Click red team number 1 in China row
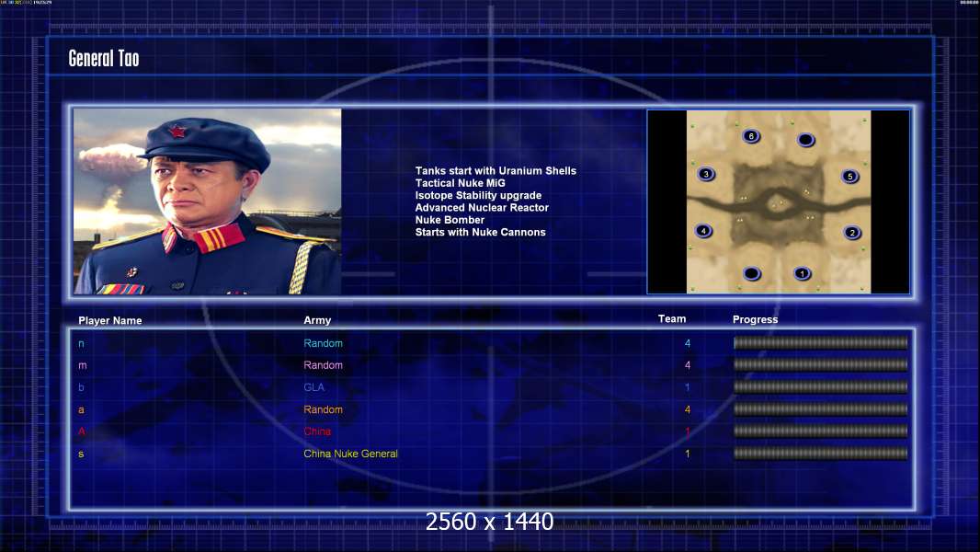 click(x=688, y=431)
